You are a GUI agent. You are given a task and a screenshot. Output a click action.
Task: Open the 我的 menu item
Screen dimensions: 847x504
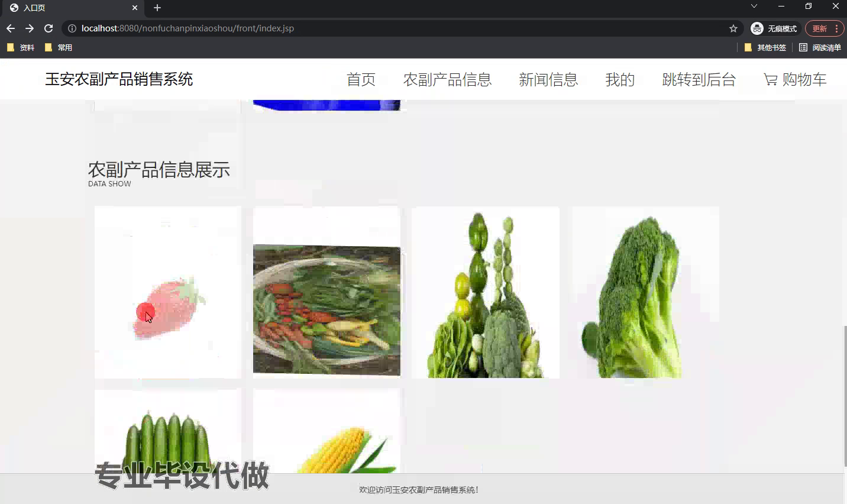[620, 79]
